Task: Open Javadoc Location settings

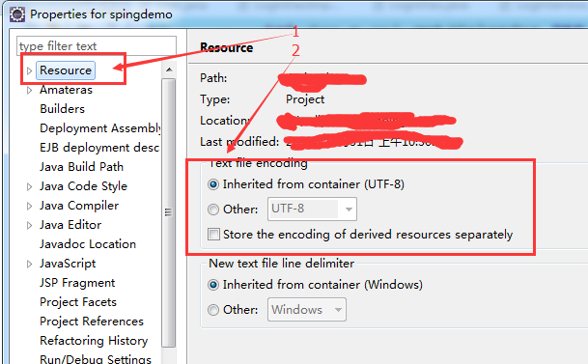Action: [88, 244]
